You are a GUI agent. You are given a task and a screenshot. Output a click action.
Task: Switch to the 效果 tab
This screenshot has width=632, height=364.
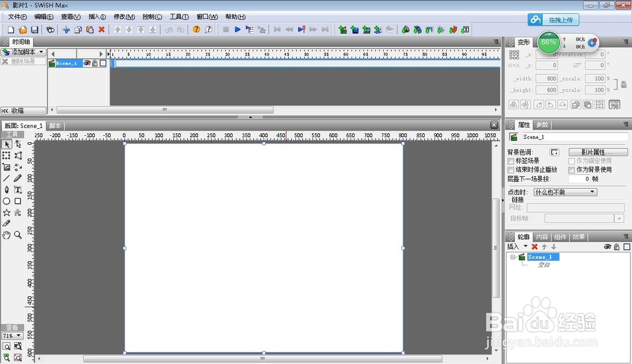(x=578, y=237)
